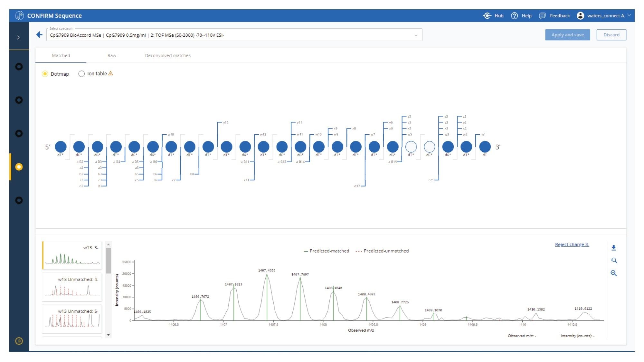Select the w13 Unmatched: 4- thumbnail
The height and width of the screenshot is (362, 644).
click(72, 287)
